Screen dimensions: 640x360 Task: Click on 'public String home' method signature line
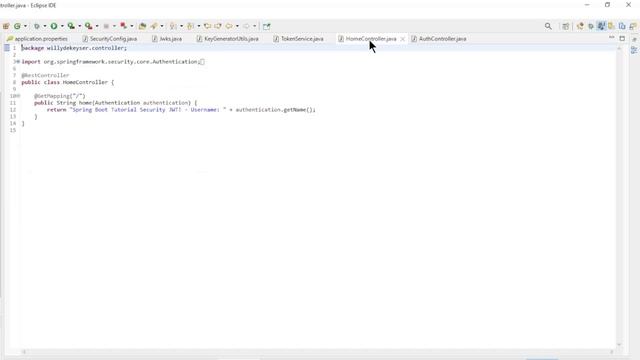pos(116,103)
